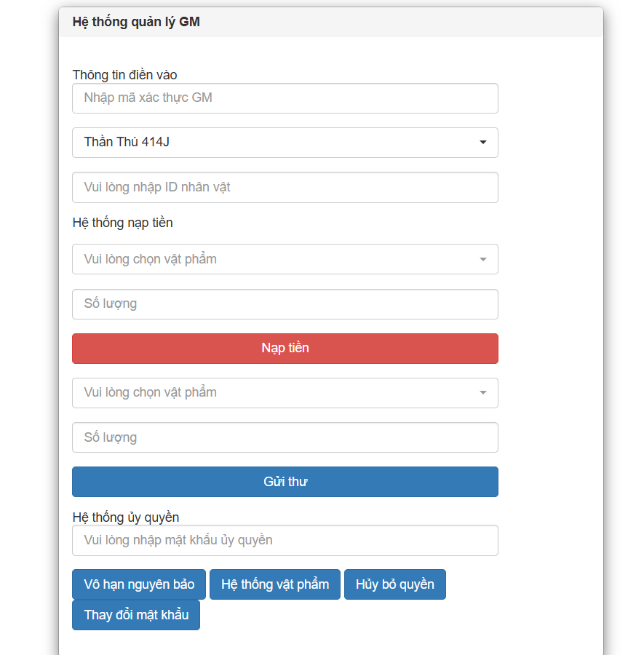Expand the item dropdown above Gửi thư

pos(285,393)
